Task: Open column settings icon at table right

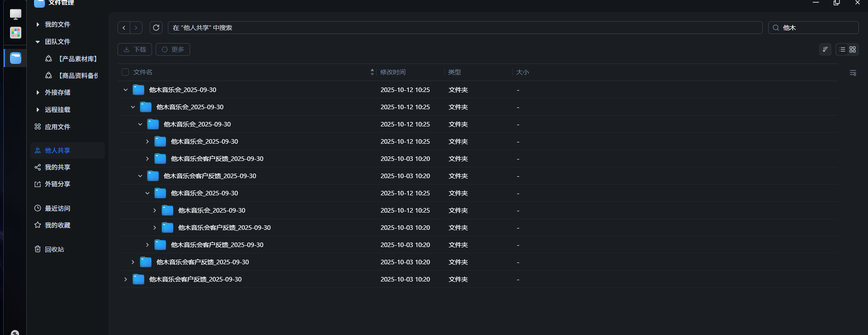Action: [853, 73]
